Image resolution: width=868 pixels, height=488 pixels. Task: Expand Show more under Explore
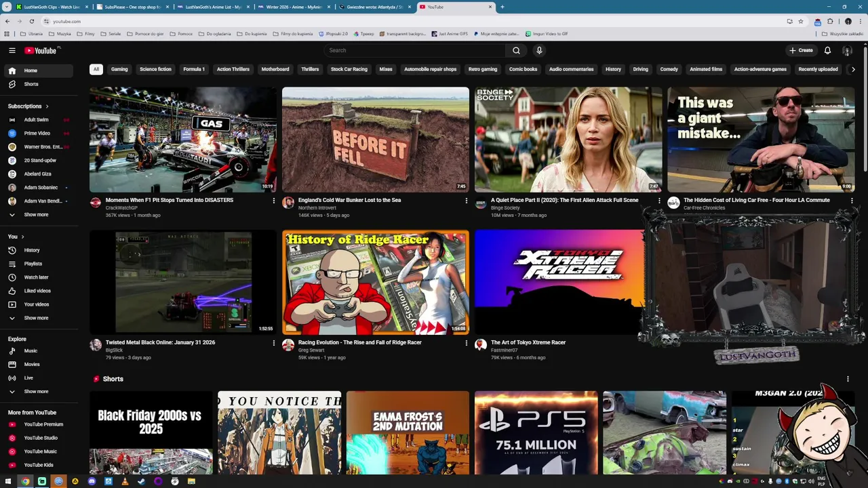pos(40,392)
